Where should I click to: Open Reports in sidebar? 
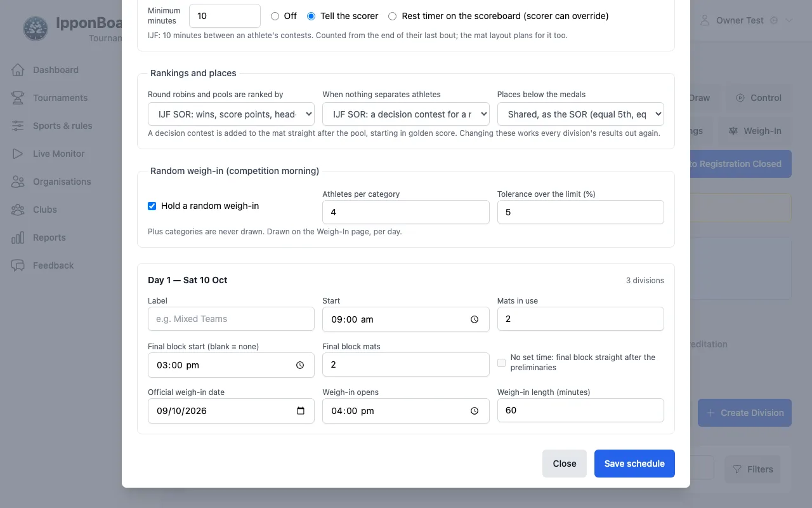49,237
